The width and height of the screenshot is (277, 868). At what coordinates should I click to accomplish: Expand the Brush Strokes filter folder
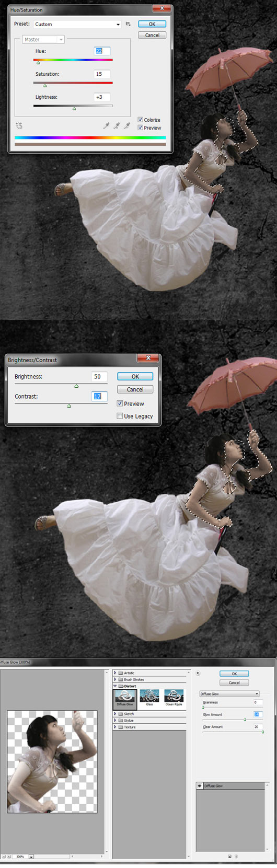115,679
